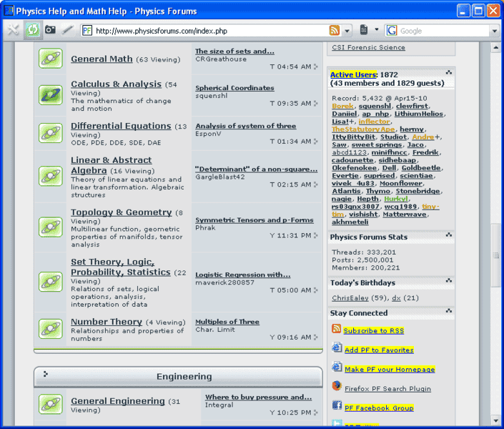Click icon beside Make PF your Homepage
This screenshot has width=504, height=429.
click(x=337, y=367)
